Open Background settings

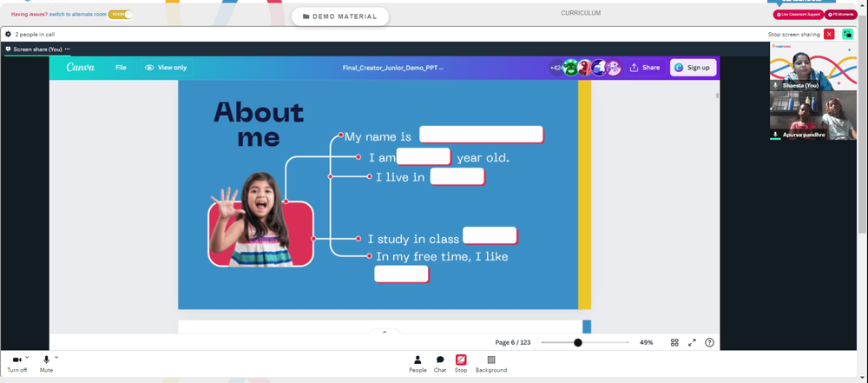tap(491, 364)
